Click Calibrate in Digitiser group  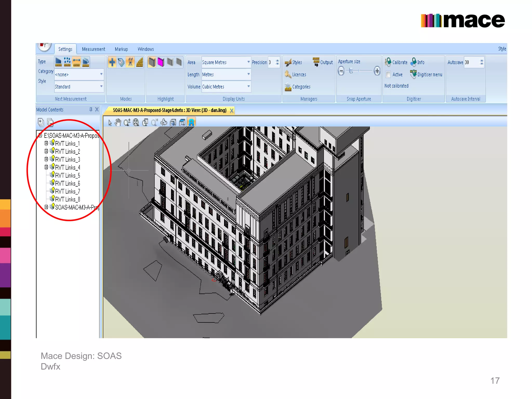pyautogui.click(x=396, y=62)
